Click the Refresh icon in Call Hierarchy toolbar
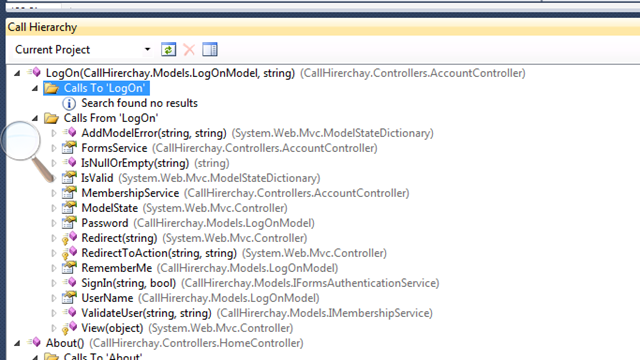This screenshot has height=360, width=640. click(x=168, y=50)
